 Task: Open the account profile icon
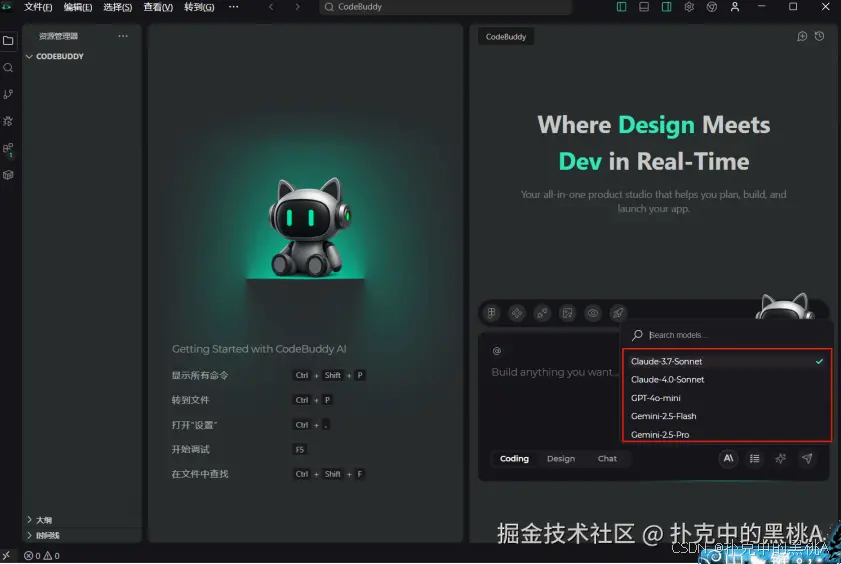click(735, 7)
